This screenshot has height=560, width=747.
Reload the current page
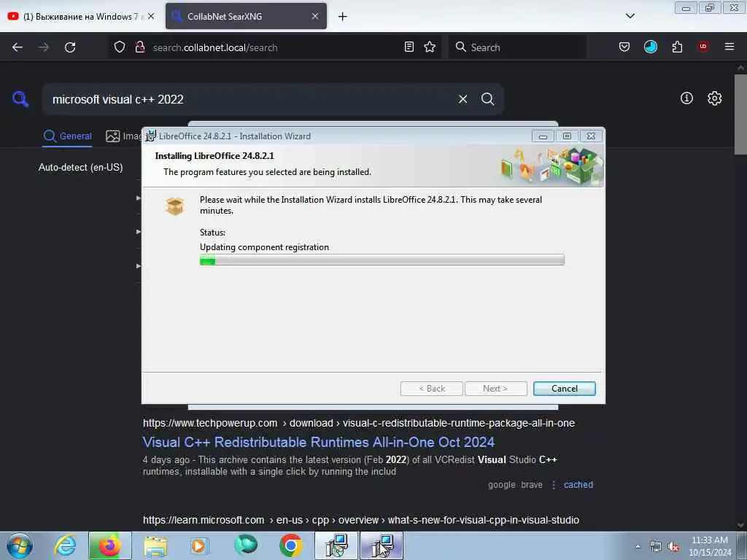pos(70,47)
